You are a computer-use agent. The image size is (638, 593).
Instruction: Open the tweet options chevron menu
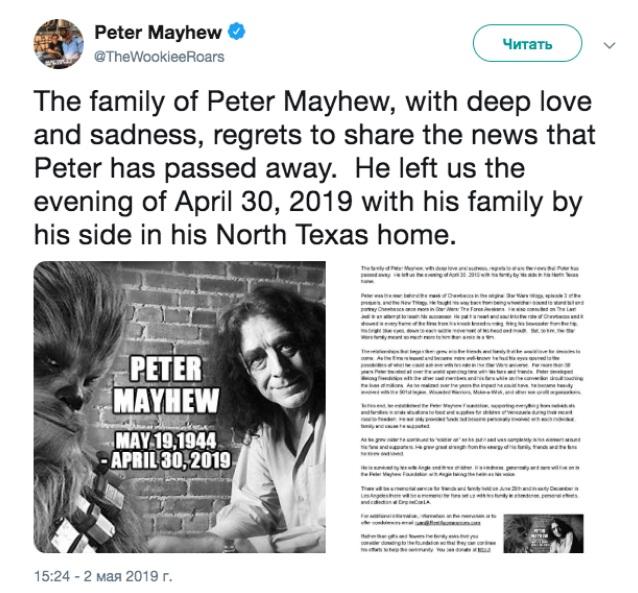tap(608, 46)
